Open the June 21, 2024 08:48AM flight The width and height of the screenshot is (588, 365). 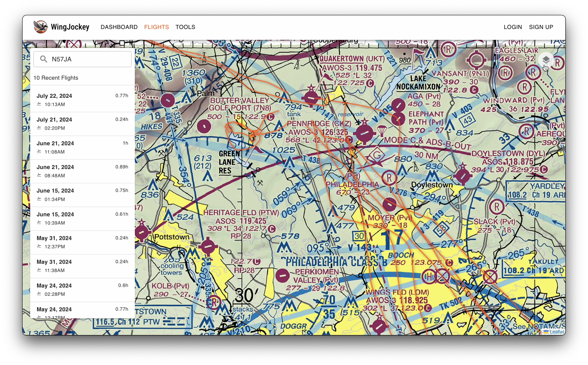(x=83, y=171)
